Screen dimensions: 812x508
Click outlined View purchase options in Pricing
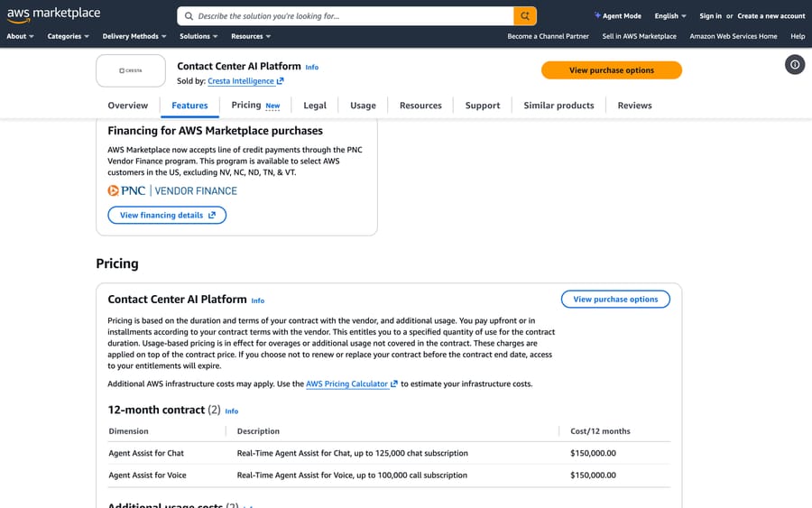(x=615, y=300)
